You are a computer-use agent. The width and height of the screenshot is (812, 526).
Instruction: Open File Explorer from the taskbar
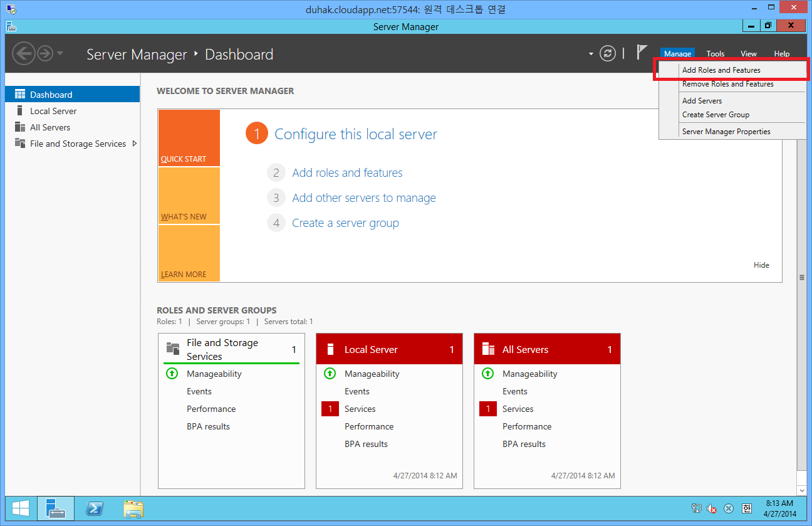[133, 508]
